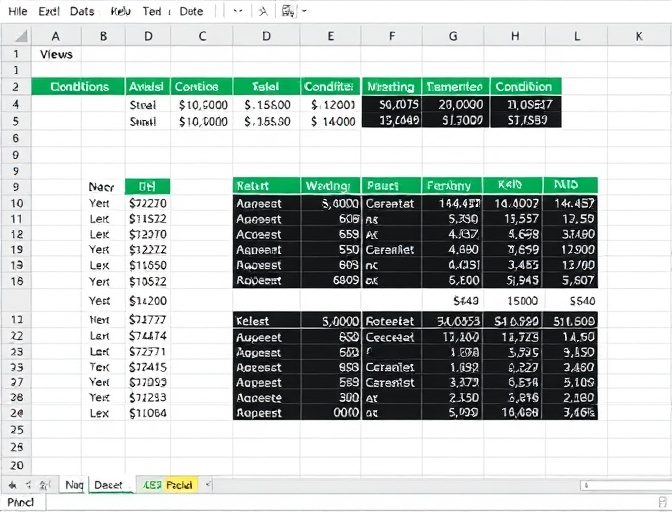
Task: Click the horizontal scrollbar at bottom right
Action: click(x=626, y=485)
